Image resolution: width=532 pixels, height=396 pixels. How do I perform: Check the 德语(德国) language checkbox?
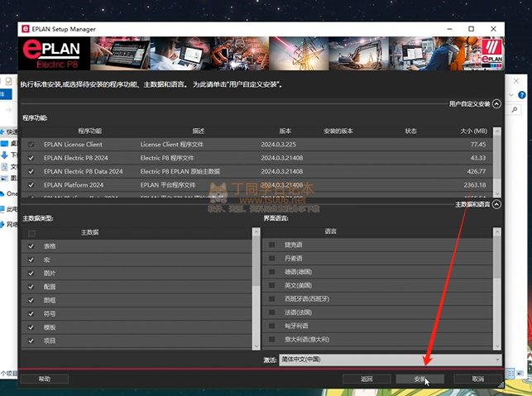click(272, 271)
